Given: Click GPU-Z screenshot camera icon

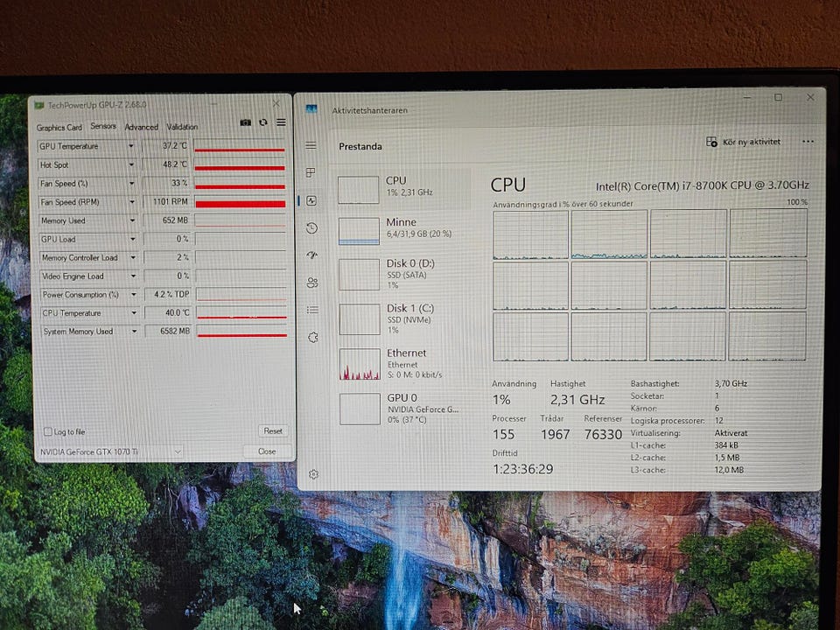Looking at the screenshot, I should 245,122.
